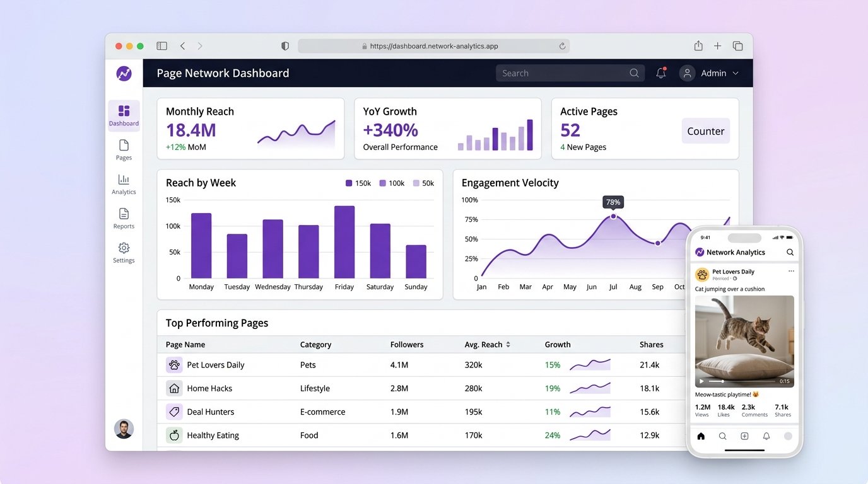Open the Admin account dropdown

[710, 73]
